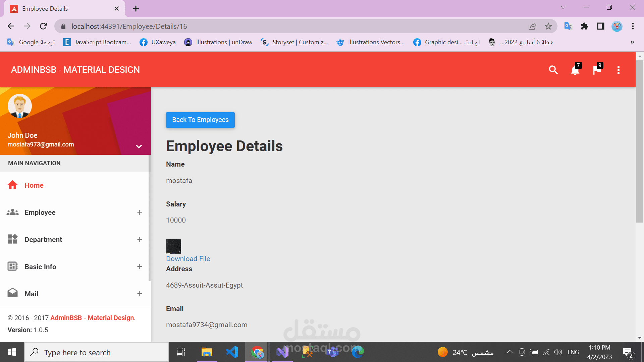Select Home in main navigation
Viewport: 644px width, 362px height.
click(34, 185)
